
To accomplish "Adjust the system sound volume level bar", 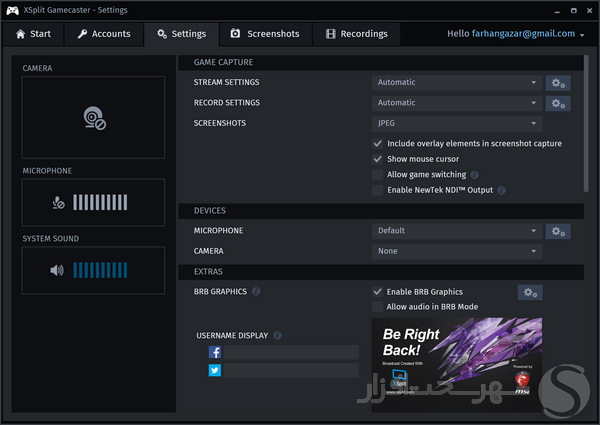I will pyautogui.click(x=100, y=270).
